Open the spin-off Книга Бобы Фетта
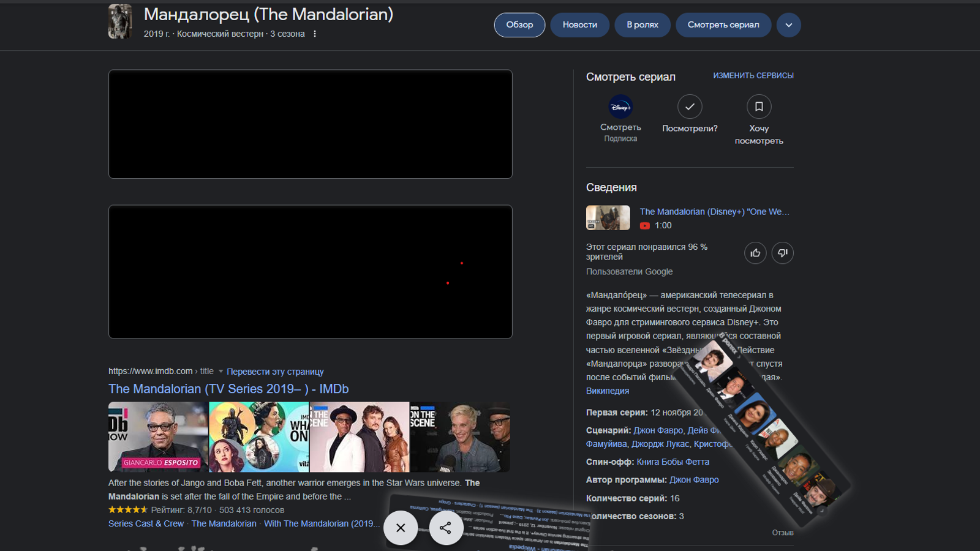 click(x=673, y=462)
